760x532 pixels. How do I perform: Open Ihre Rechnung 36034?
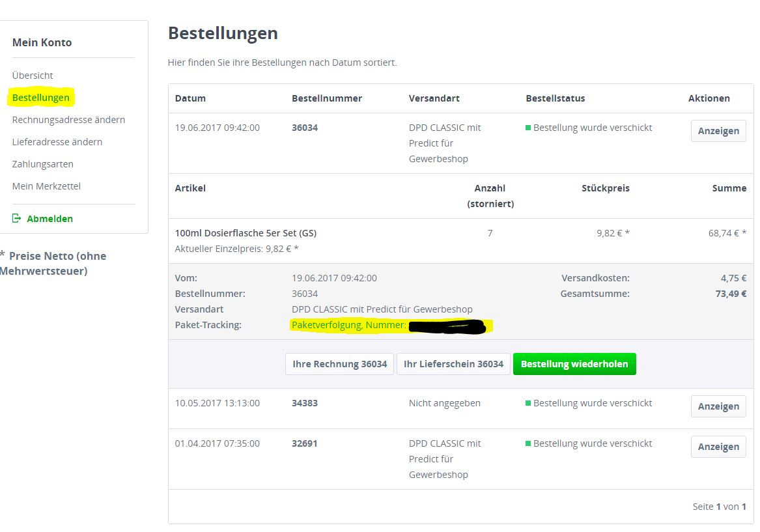pos(340,364)
